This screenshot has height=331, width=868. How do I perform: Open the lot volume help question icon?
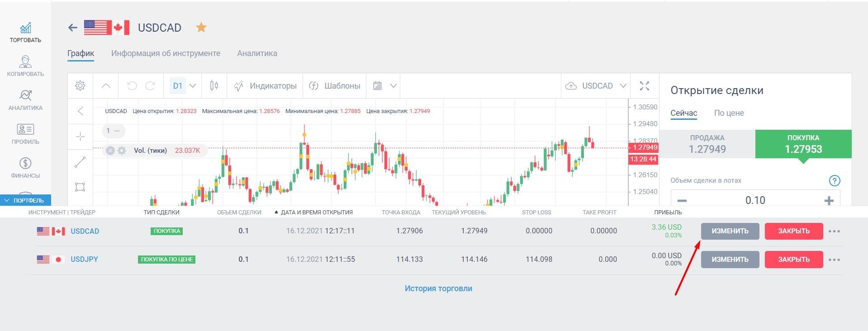point(834,181)
